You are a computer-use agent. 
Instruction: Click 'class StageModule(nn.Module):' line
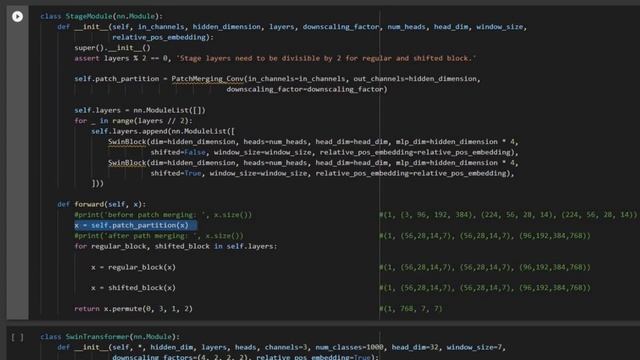[102, 16]
